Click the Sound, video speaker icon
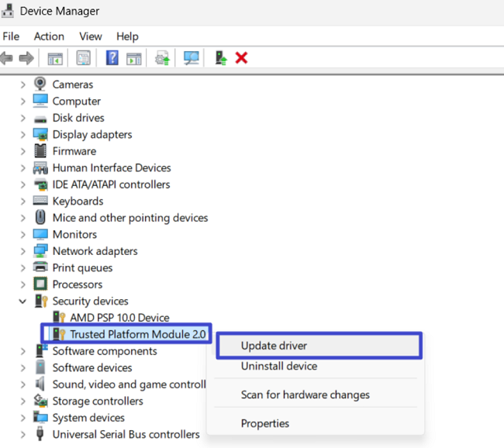Viewport: 504px width, 448px height. [x=40, y=384]
